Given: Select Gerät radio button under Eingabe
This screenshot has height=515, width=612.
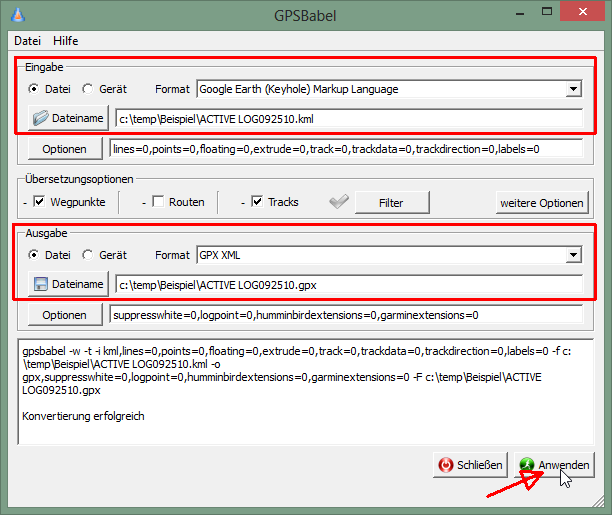Looking at the screenshot, I should [87, 89].
